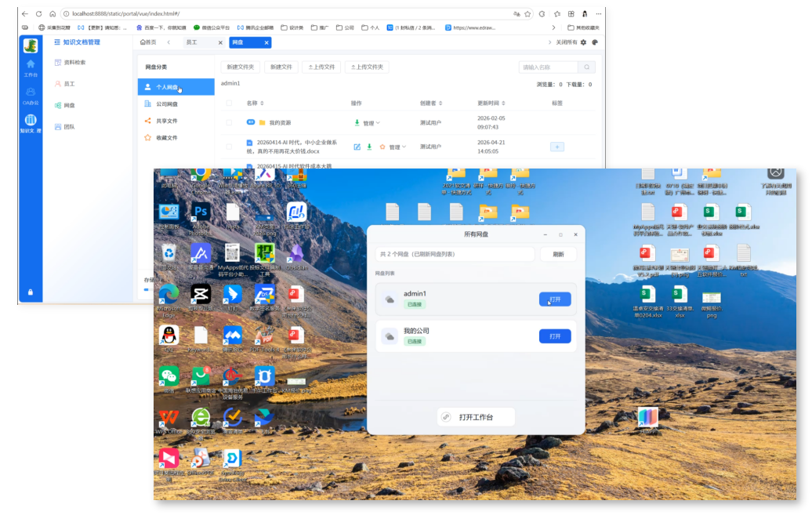Open the 工作台 home icon in sidebar

31,64
